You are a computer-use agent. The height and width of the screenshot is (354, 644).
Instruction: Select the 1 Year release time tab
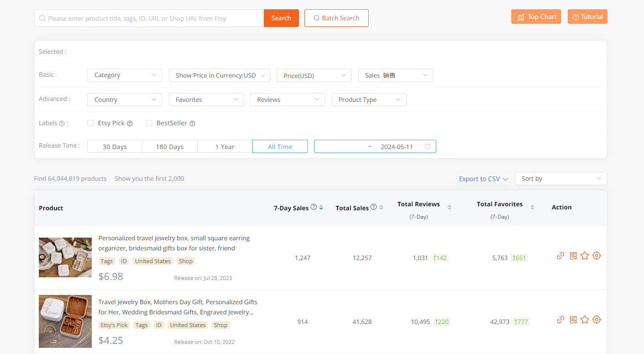coord(225,146)
